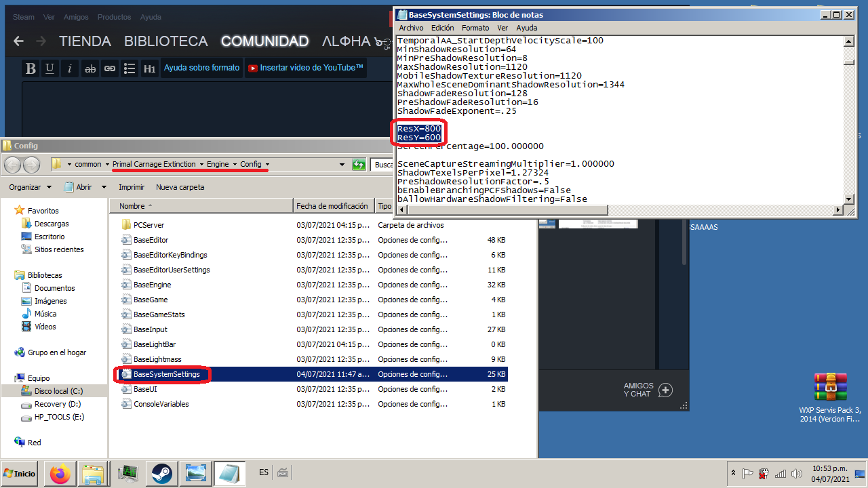Open the Inicio start menu
The image size is (868, 488).
pyautogui.click(x=20, y=473)
